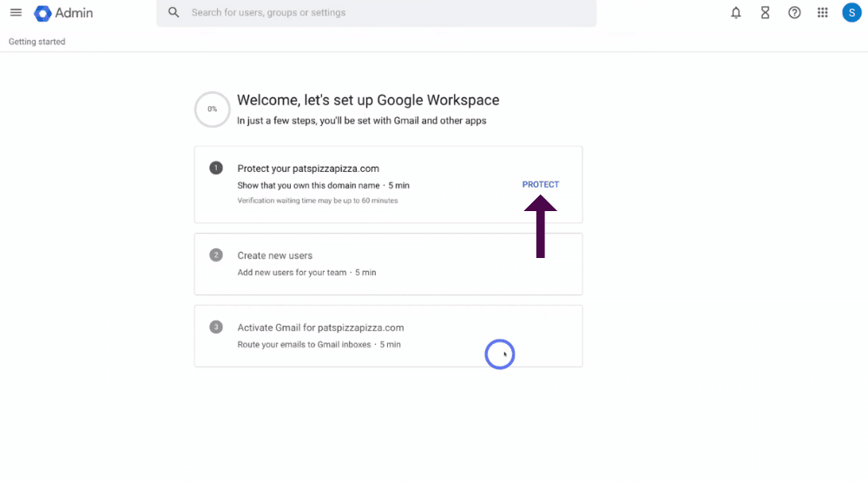
Task: Click the 0% progress circle
Action: coord(212,109)
